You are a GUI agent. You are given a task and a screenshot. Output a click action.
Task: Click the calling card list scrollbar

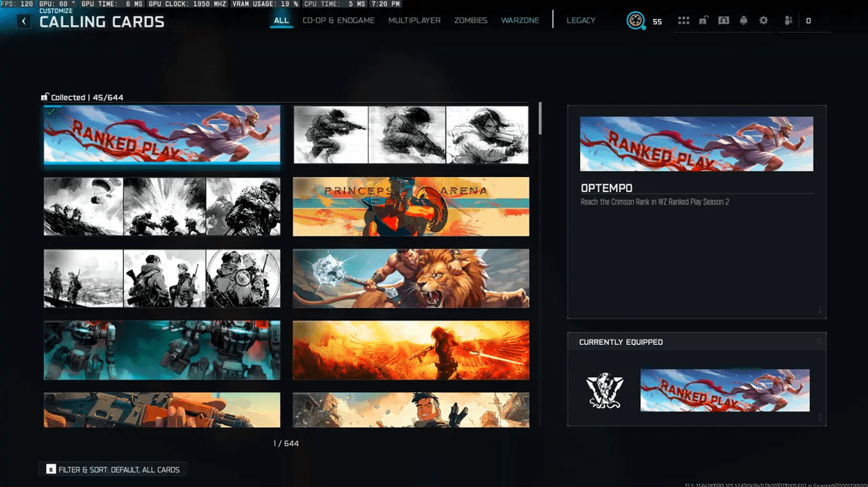(540, 119)
